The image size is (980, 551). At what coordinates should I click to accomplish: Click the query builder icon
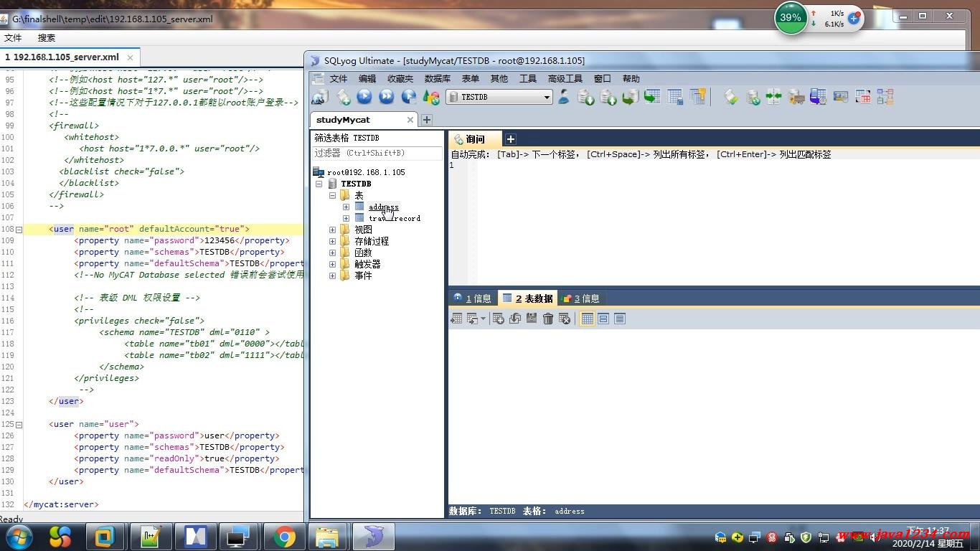click(x=863, y=97)
